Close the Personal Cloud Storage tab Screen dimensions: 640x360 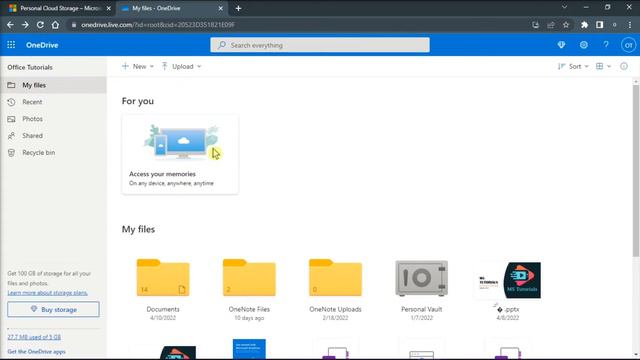tap(109, 8)
